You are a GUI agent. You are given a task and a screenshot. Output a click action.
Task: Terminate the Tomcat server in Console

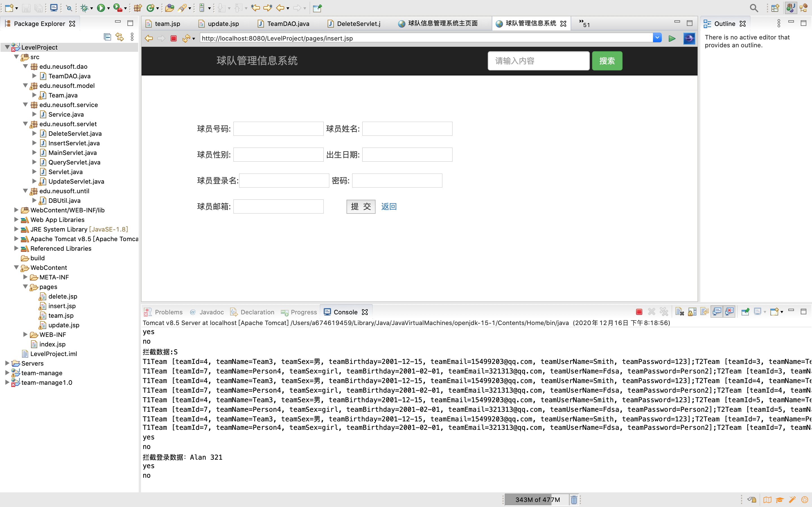click(639, 312)
